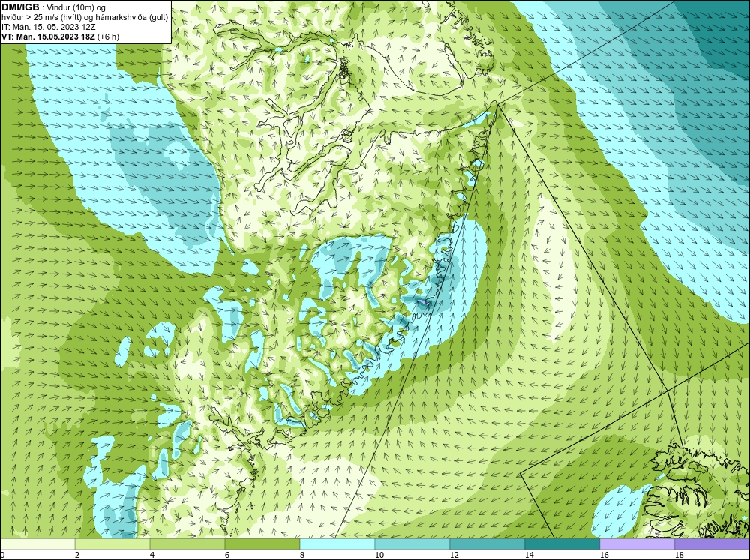The image size is (750, 560).
Task: Select the 16–18 m/s light purple color swatch
Action: point(637,544)
